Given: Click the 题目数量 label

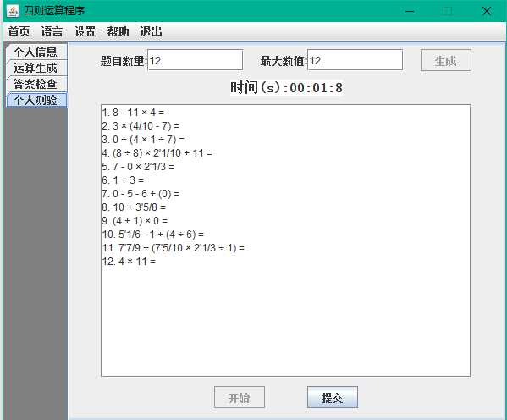Looking at the screenshot, I should 124,61.
